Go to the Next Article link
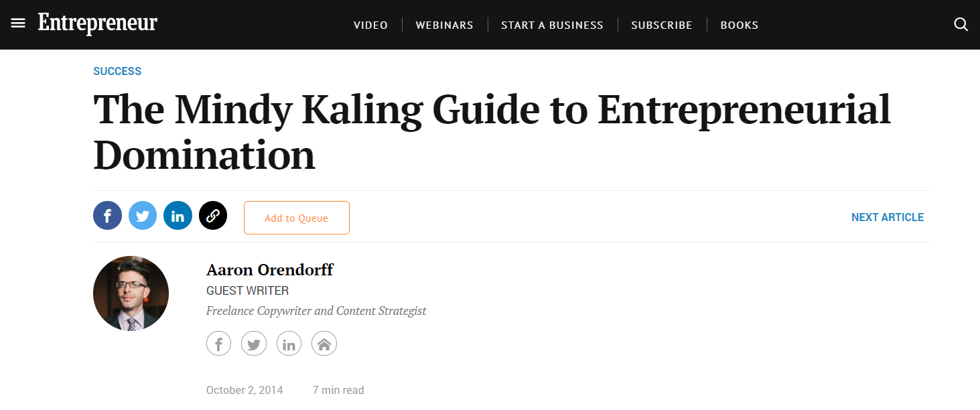The image size is (980, 410). (888, 217)
